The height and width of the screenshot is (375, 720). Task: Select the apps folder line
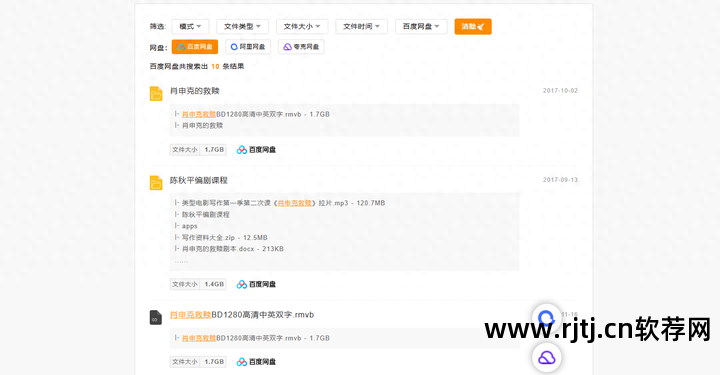point(186,226)
